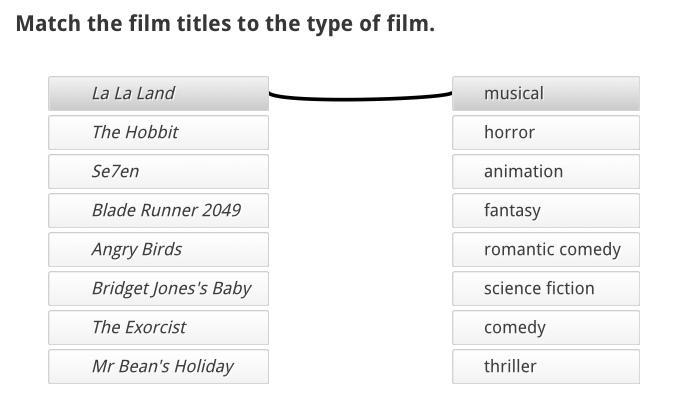
Task: Select the musical genre box
Action: coord(545,93)
